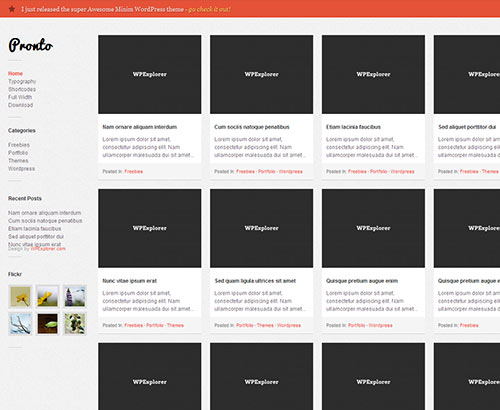Viewport: 500px width, 410px height.
Task: Click the star icon in the top banner
Action: [12, 9]
